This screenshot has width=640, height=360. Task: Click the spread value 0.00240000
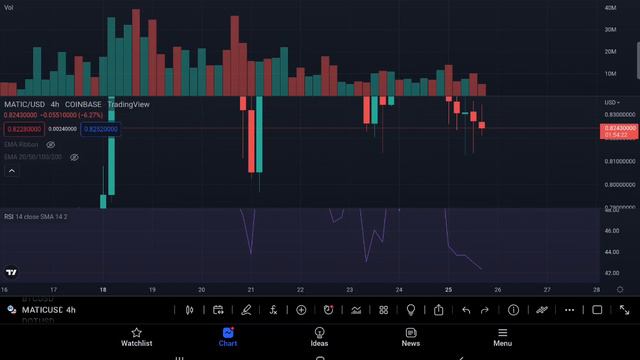pyautogui.click(x=62, y=129)
